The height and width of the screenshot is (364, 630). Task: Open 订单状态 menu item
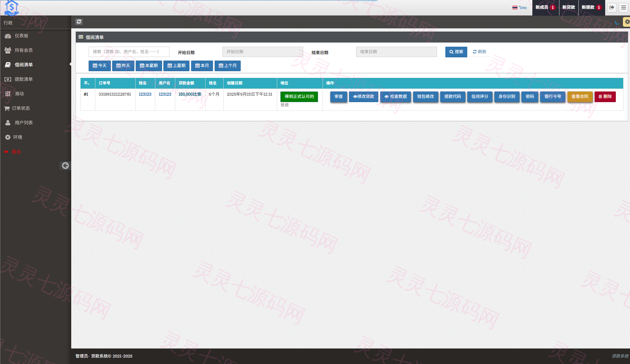pyautogui.click(x=35, y=108)
